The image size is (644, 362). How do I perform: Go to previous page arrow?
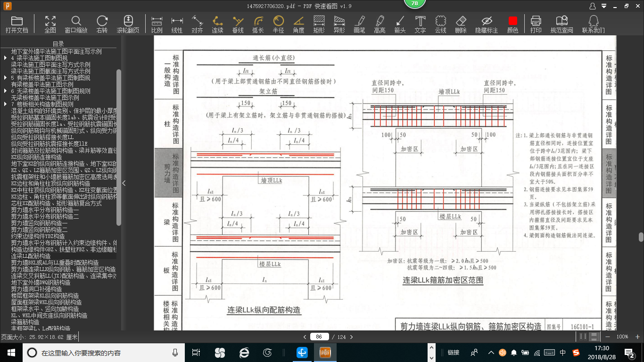click(305, 337)
